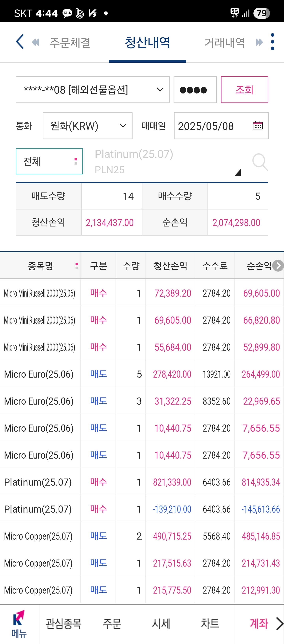Screen dimensions: 284x644
Task: Open the 전체 filter selector
Action: [49, 161]
